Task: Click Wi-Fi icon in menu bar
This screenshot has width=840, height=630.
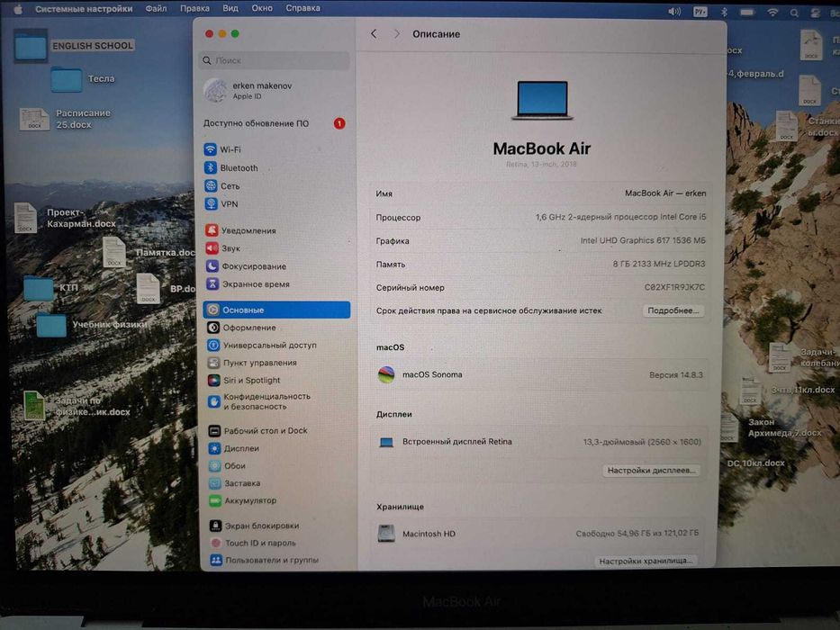Action: coord(772,13)
